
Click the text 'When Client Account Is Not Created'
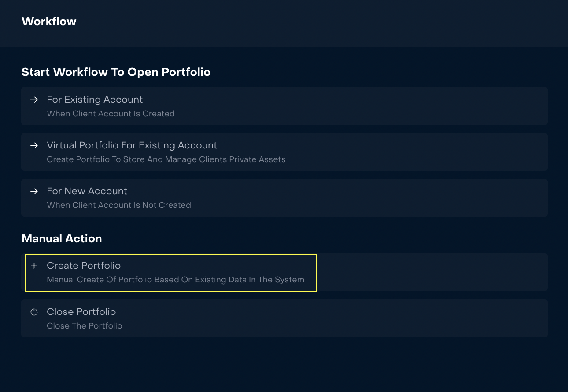coord(119,205)
